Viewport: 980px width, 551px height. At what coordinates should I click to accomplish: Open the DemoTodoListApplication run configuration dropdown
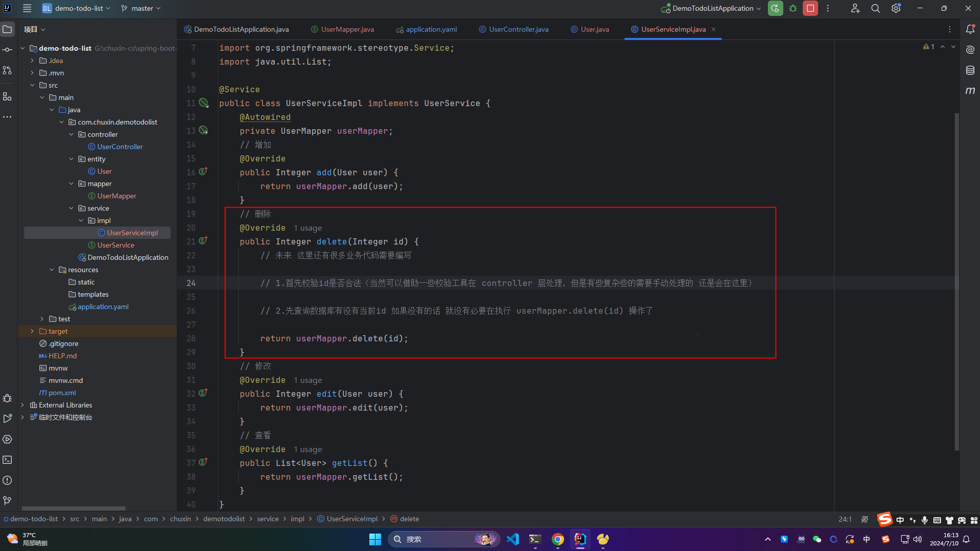(711, 8)
